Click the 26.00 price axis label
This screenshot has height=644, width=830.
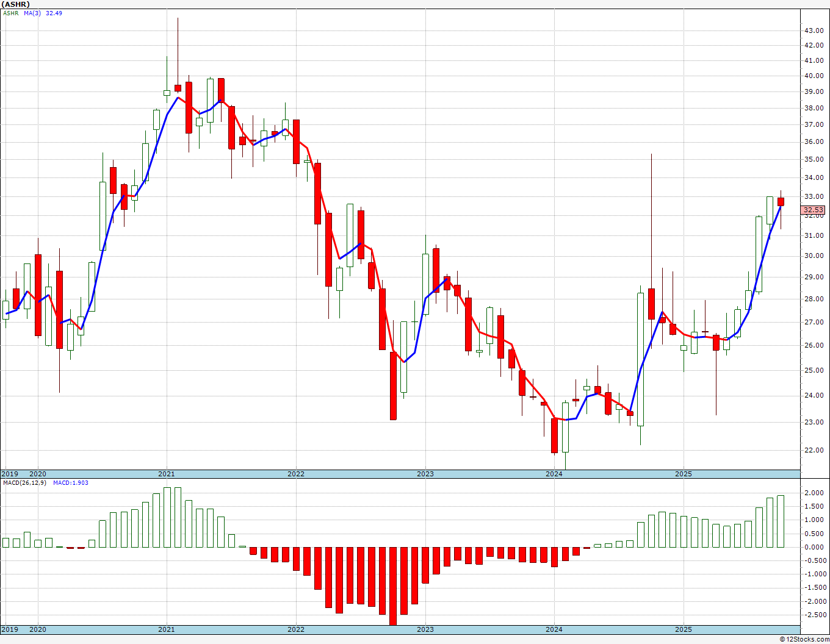814,345
